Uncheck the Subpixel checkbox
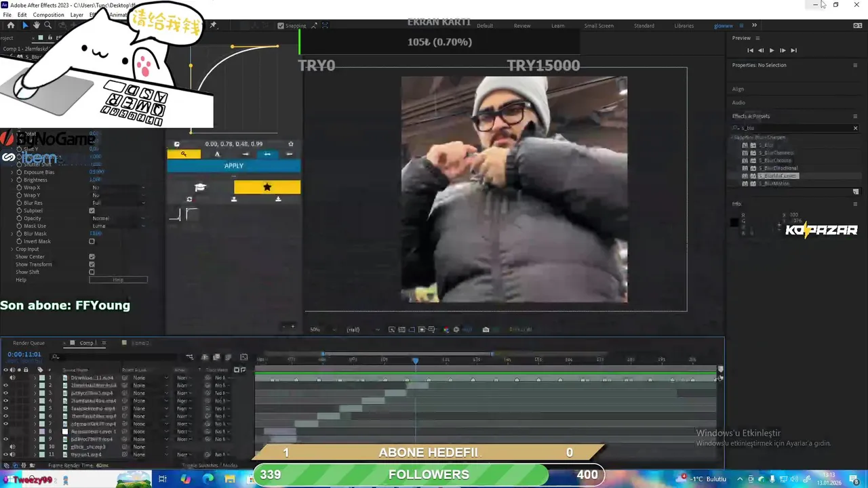This screenshot has height=488, width=868. pos(92,211)
